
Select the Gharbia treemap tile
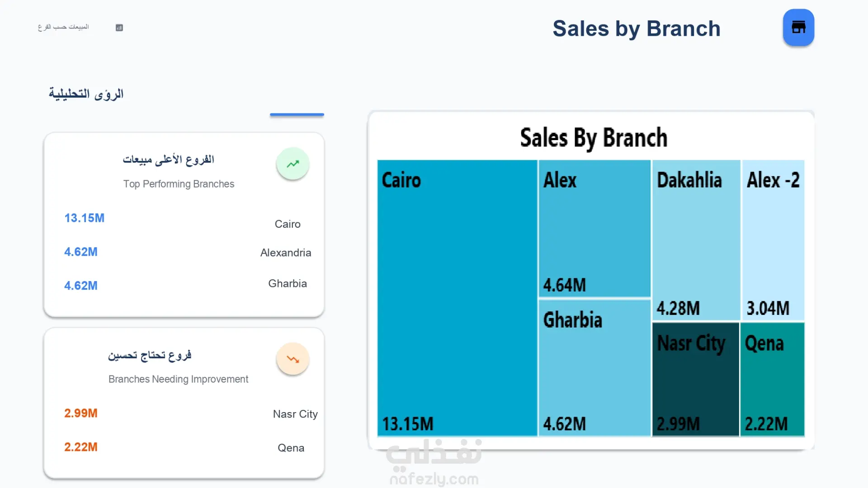(x=594, y=368)
